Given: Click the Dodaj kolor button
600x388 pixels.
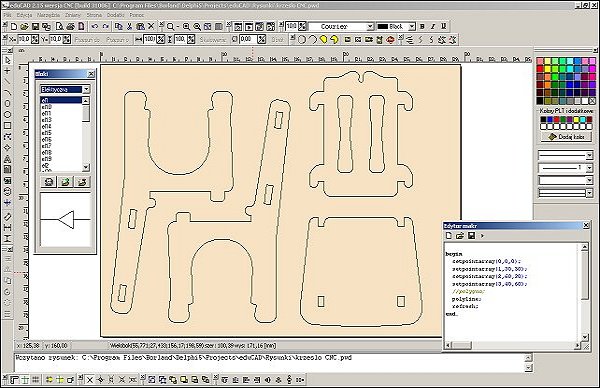Looking at the screenshot, I should tap(566, 137).
